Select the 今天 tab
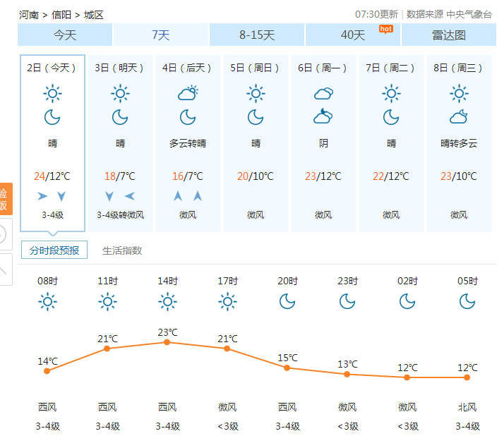 65,35
